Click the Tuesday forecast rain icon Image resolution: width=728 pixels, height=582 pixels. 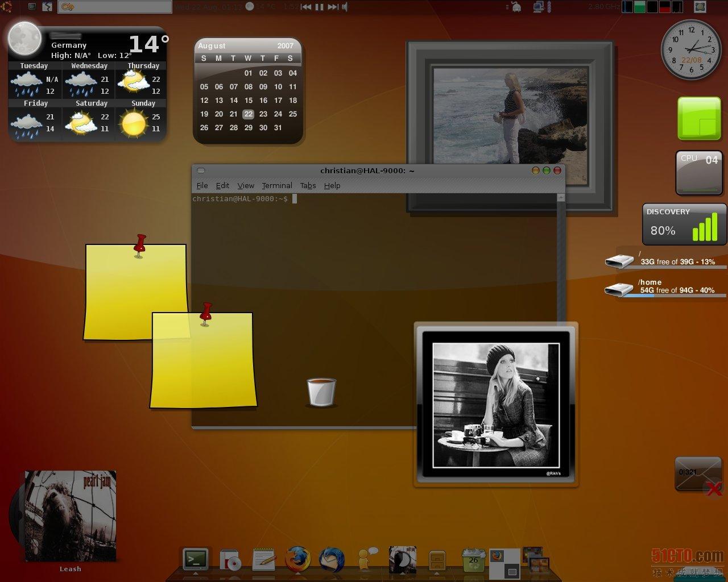(27, 84)
